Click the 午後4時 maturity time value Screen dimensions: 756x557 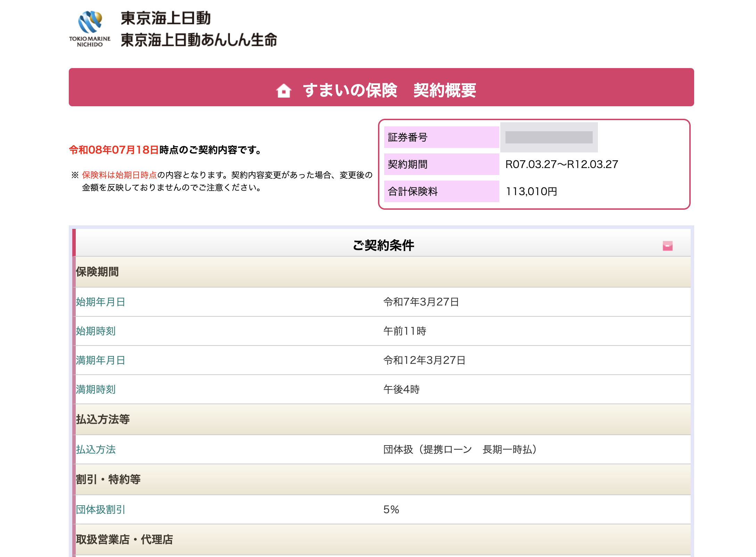(402, 389)
